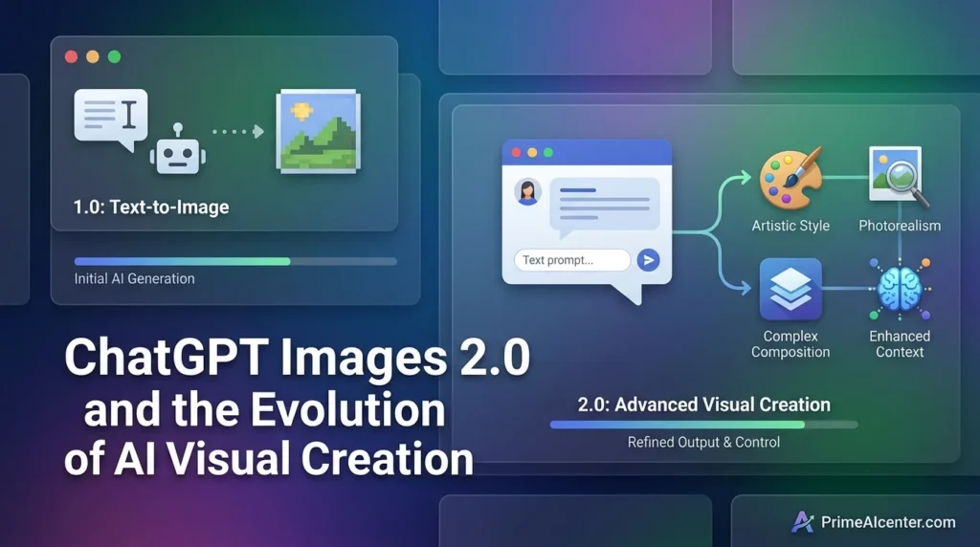Screen dimensions: 980x547
Task: Click the PrimeAIcenter logo icon
Action: point(803,522)
